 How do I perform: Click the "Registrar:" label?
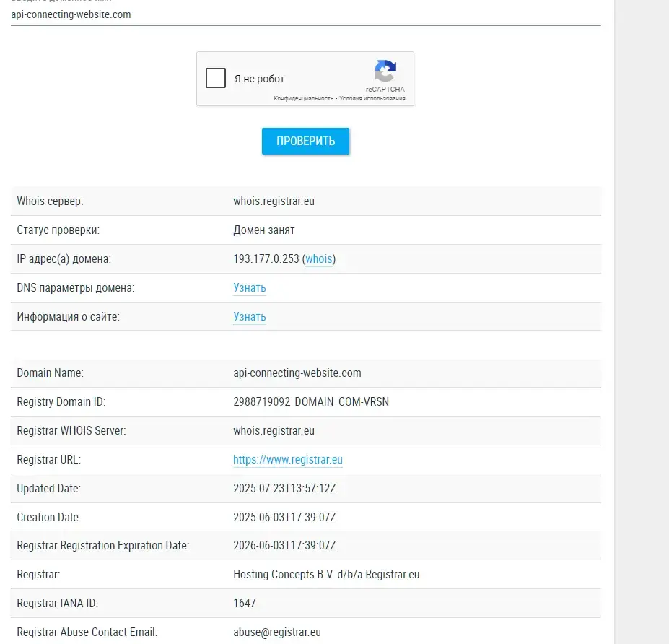[x=38, y=575]
